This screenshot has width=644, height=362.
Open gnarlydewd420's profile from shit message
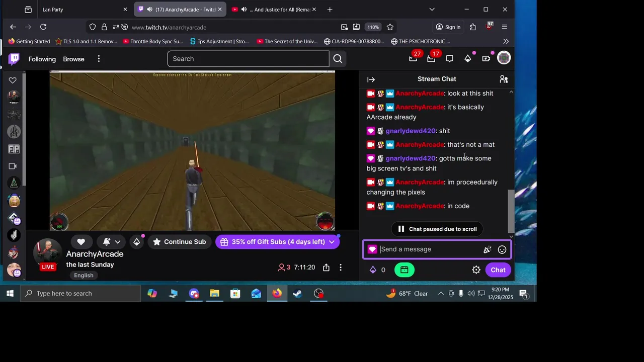410,131
